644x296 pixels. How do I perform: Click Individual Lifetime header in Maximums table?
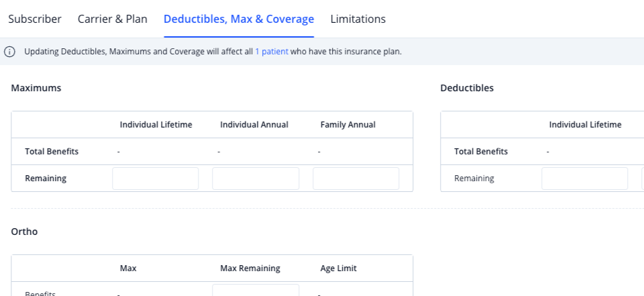pyautogui.click(x=156, y=125)
